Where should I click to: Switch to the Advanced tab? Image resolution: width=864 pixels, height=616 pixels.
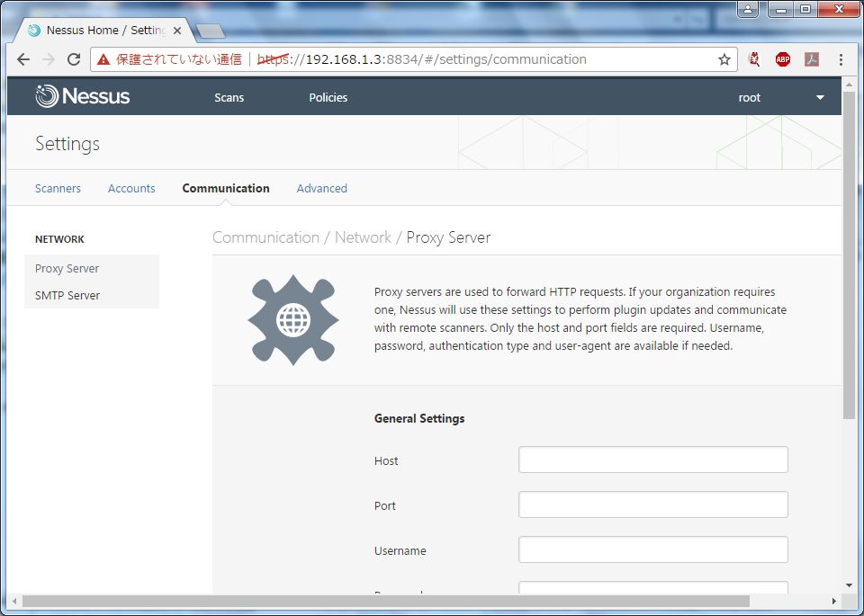click(x=322, y=188)
